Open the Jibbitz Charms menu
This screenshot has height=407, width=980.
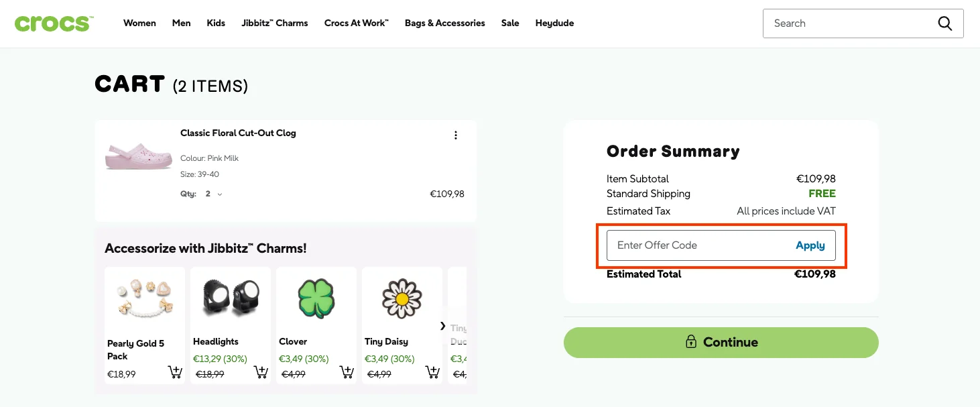(275, 23)
